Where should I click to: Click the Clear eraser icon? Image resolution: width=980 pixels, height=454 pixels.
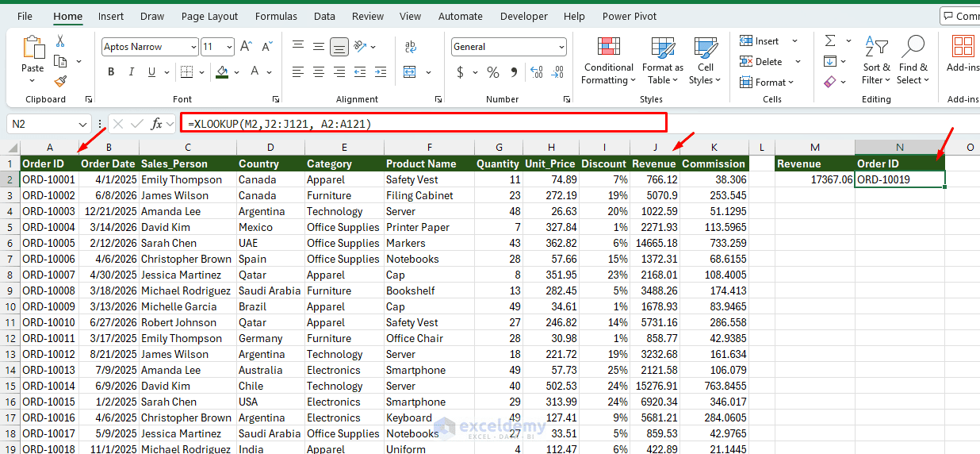click(x=830, y=81)
